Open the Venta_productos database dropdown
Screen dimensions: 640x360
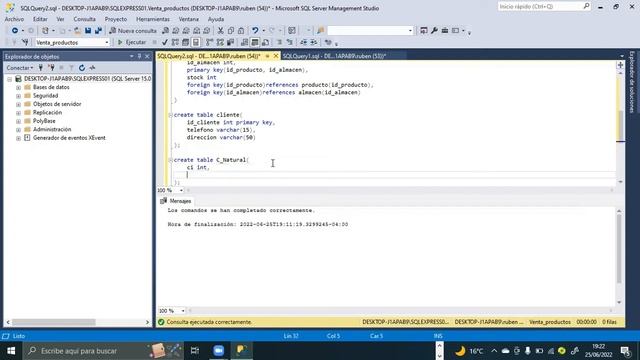coord(107,42)
